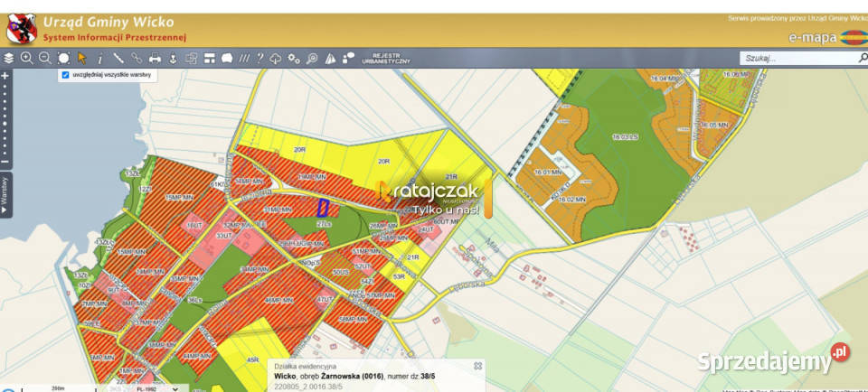Click the comment bubble tool icon
The image size is (868, 392).
click(x=348, y=58)
